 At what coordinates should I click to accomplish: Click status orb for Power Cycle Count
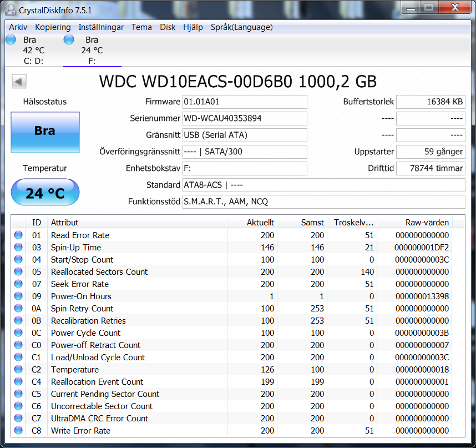pos(18,333)
